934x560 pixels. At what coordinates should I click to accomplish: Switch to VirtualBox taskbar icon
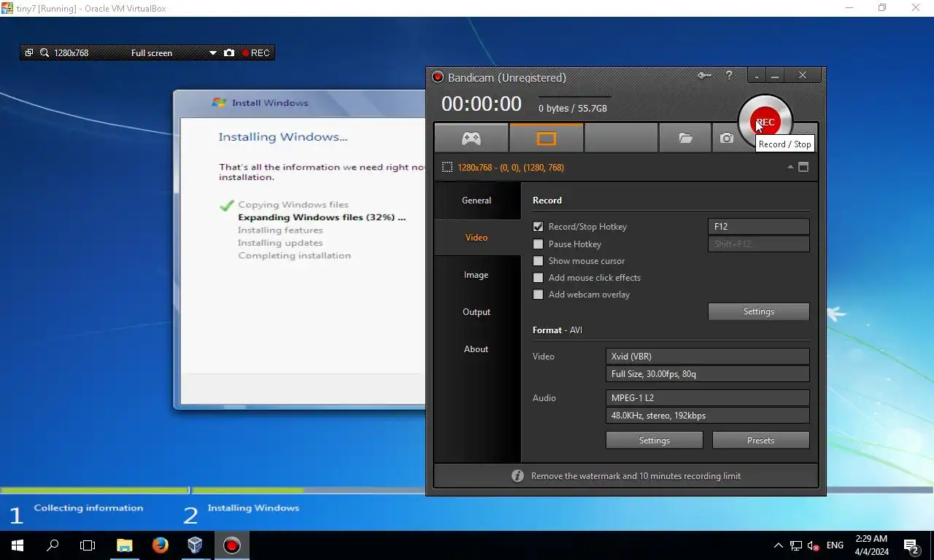195,545
